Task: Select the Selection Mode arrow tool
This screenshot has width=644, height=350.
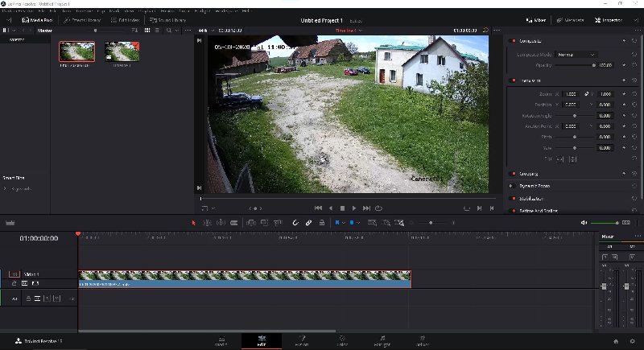Action: (193, 223)
